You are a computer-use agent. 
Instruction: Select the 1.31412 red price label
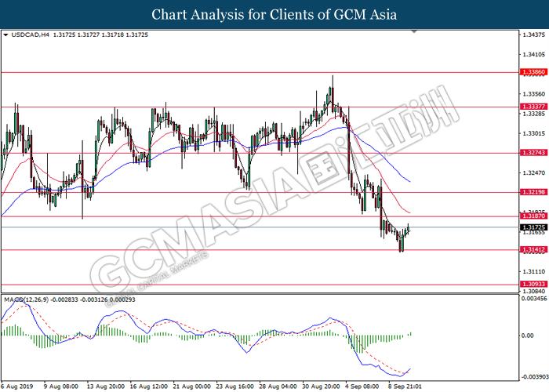pos(533,249)
